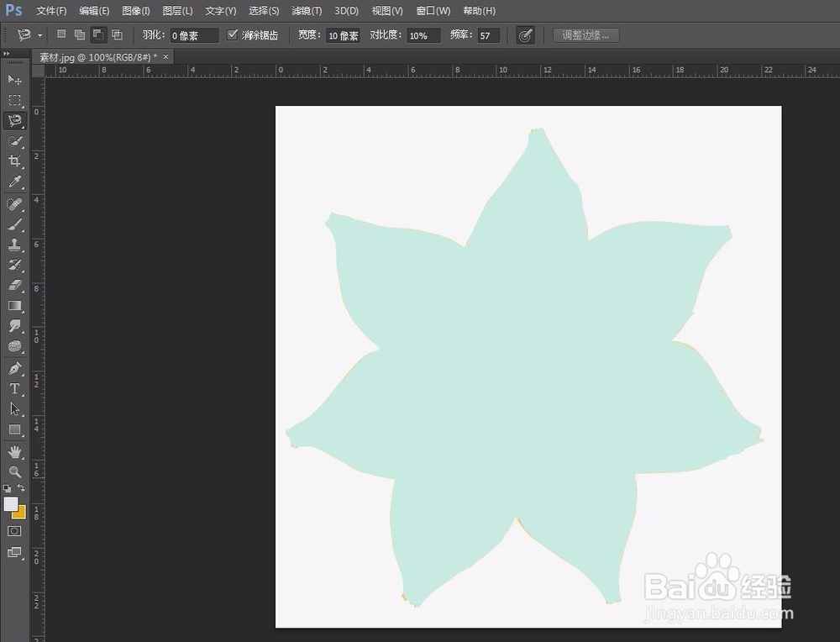The height and width of the screenshot is (642, 840).
Task: Open the 帮助(H) menu
Action: (479, 11)
